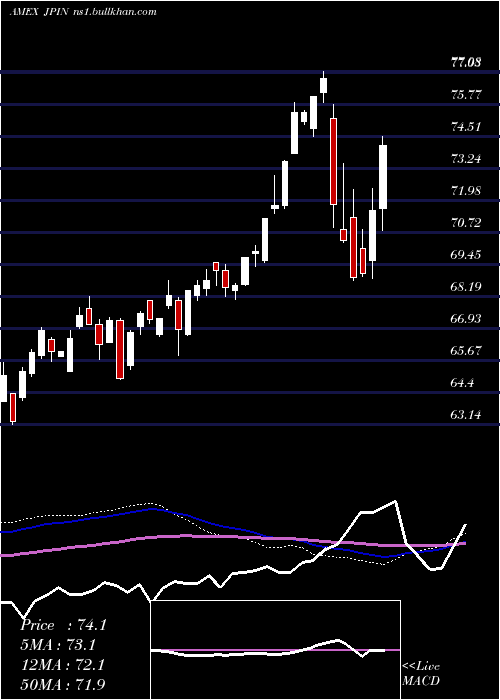Image resolution: width=500 pixels, height=700 pixels.
Task: Click the last tall white candlestick
Action: pos(383,177)
